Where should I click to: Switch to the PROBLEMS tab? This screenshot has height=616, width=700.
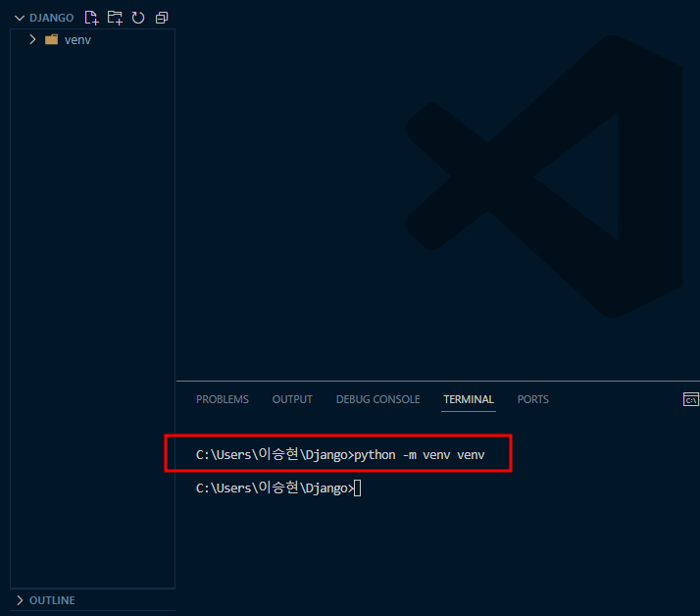pyautogui.click(x=223, y=399)
